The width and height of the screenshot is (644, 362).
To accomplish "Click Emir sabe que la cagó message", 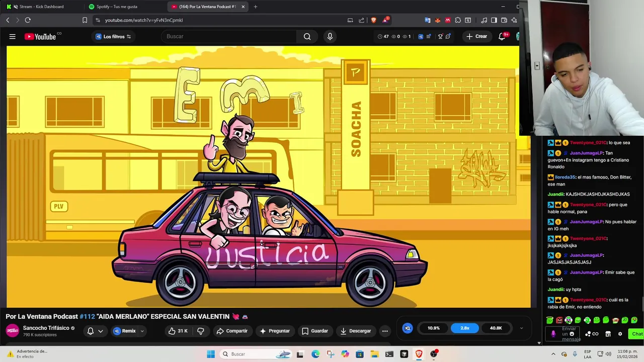I will click(x=591, y=276).
